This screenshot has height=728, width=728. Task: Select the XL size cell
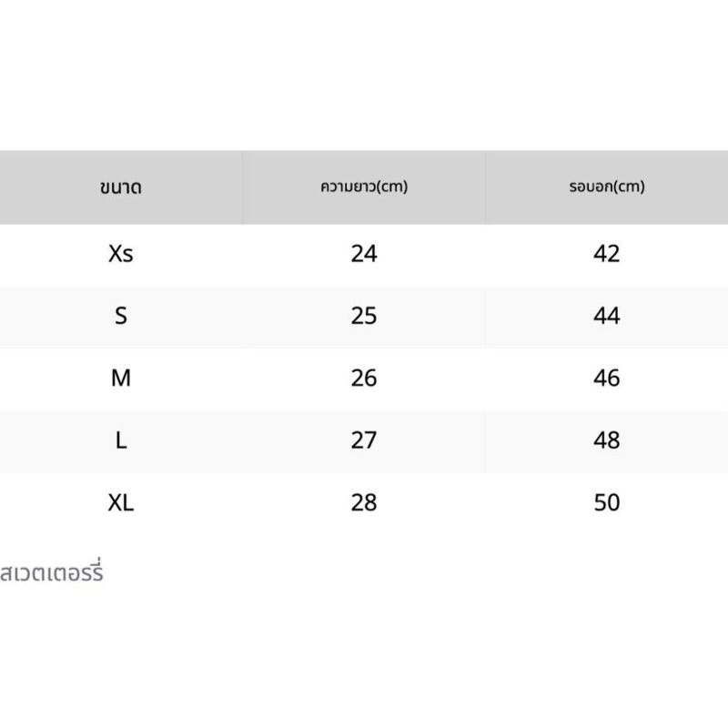click(121, 502)
